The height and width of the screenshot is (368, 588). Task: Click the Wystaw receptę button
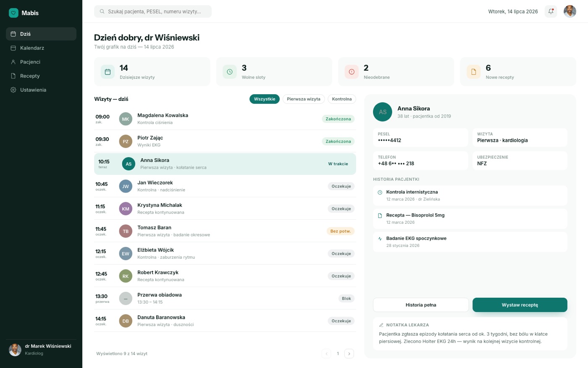click(x=520, y=305)
